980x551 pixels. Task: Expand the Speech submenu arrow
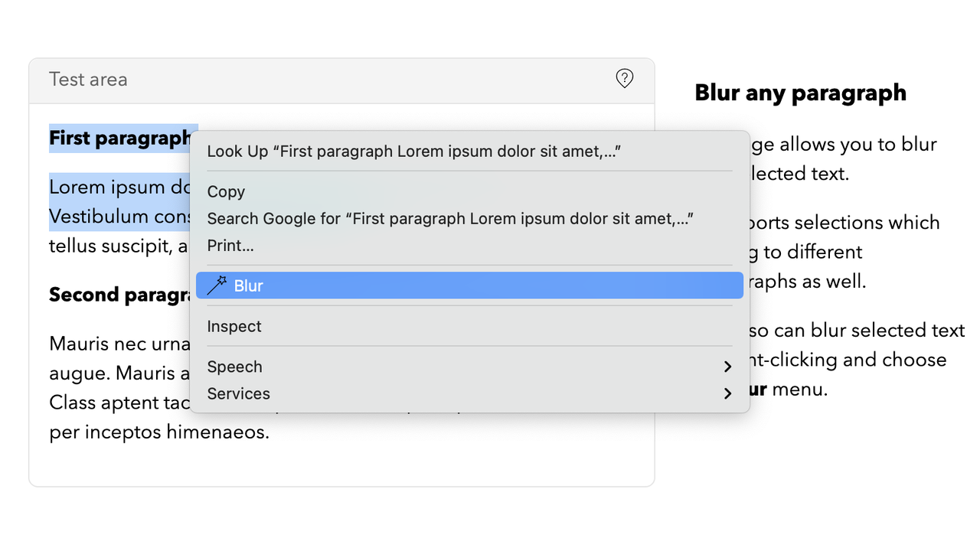(x=727, y=367)
